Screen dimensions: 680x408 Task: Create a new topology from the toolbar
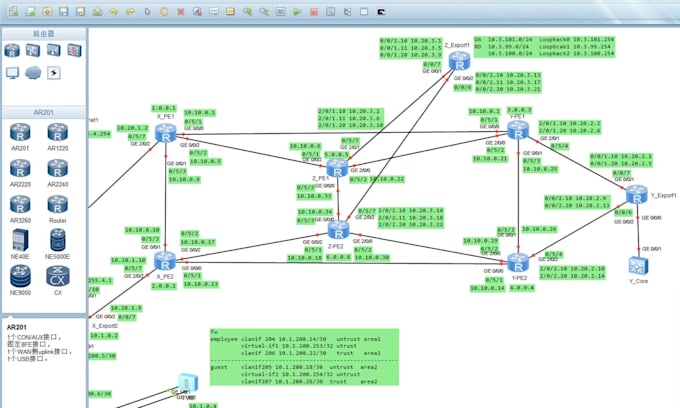[x=13, y=12]
